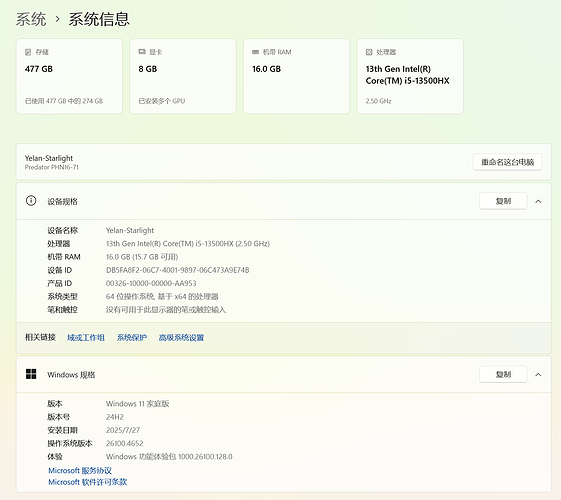Click the graphics card icon in 显卡 card
Screen dimensions: 561x500
coord(142,52)
